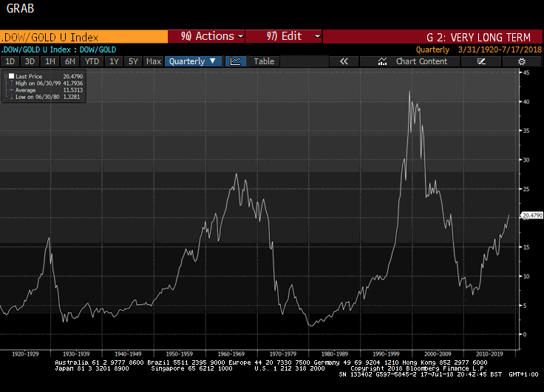544x392 pixels.
Task: Click the 20.4790 last price marker
Action: coord(532,216)
